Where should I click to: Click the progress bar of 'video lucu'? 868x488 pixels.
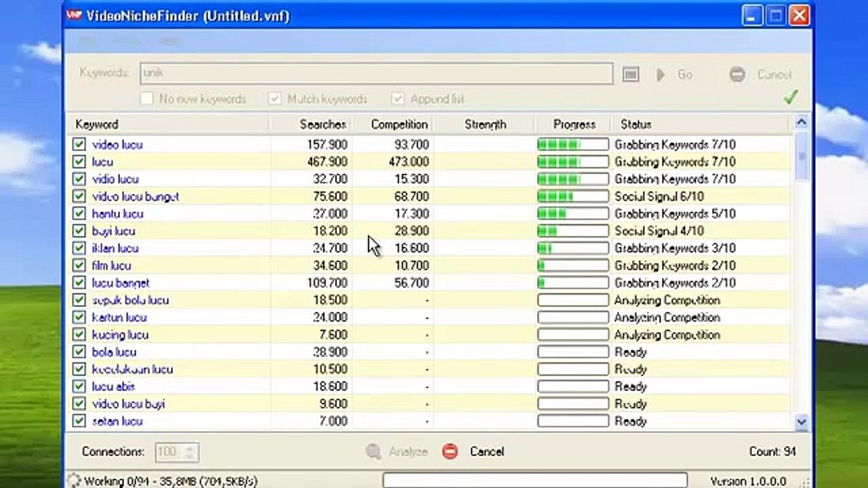coord(573,144)
